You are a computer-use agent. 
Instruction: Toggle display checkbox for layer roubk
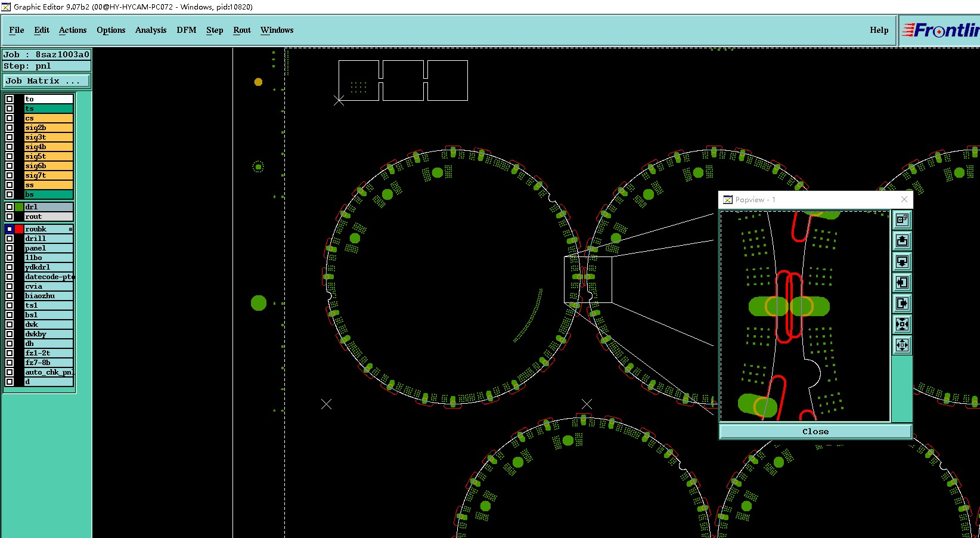click(10, 229)
